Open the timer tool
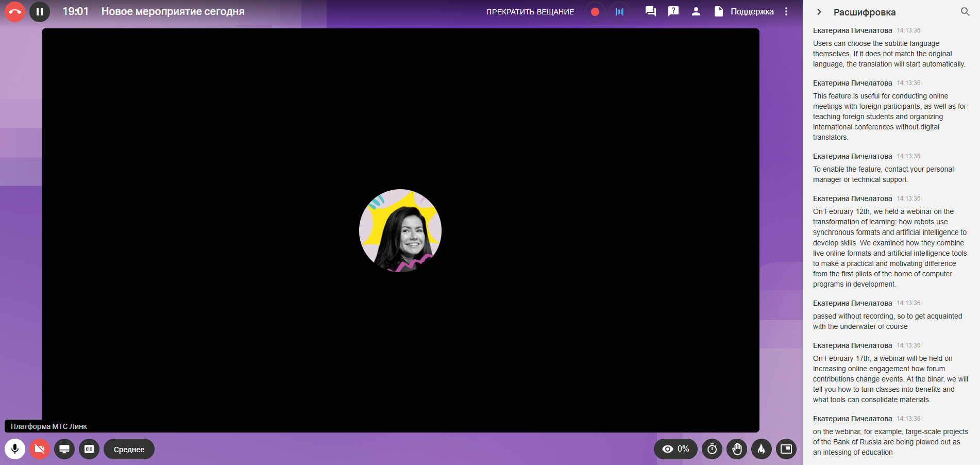Viewport: 980px width, 465px height. [712, 449]
